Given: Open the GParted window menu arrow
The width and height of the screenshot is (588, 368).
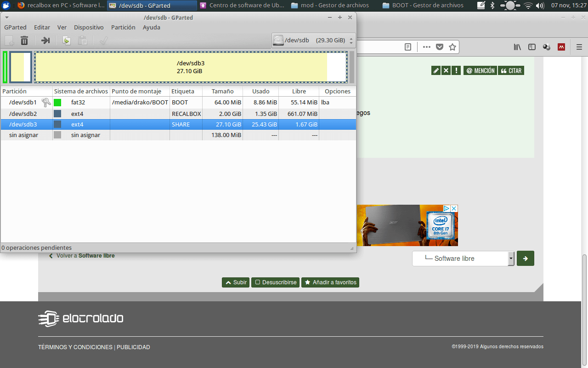Looking at the screenshot, I should pos(7,17).
